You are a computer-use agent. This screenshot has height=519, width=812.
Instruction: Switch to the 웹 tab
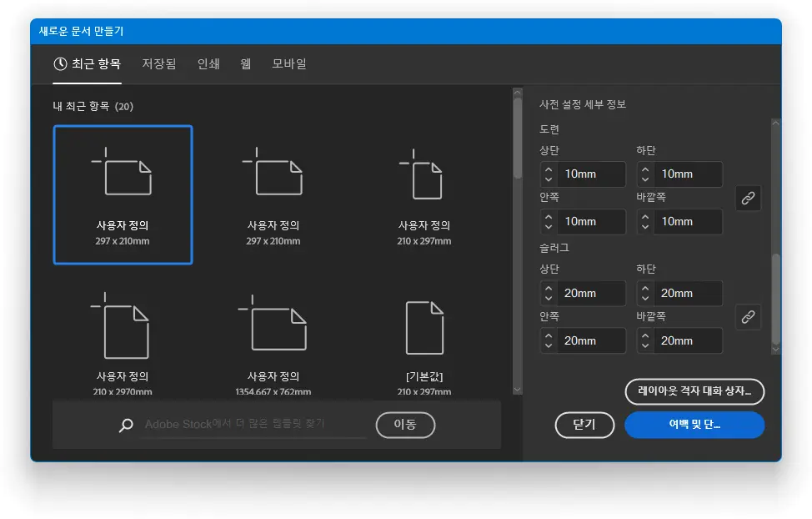(245, 63)
